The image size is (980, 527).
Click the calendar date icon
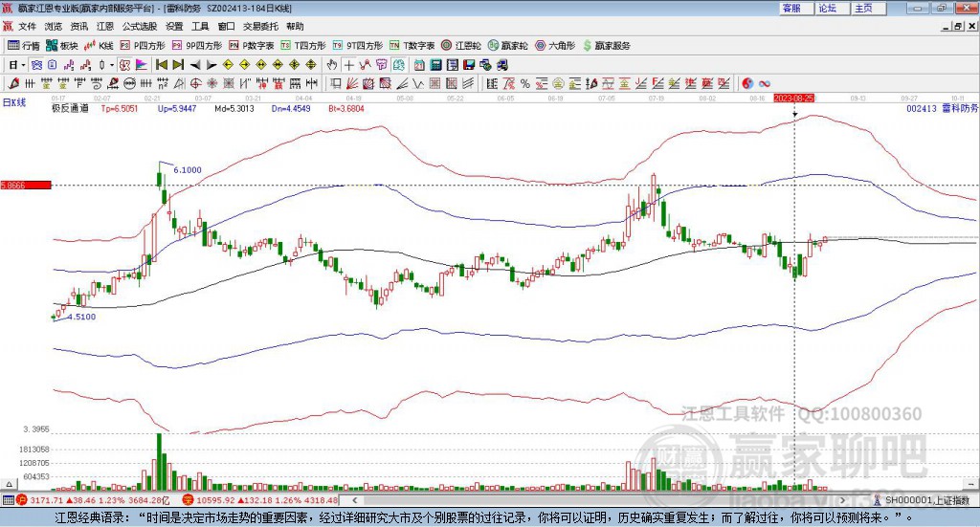tap(419, 65)
